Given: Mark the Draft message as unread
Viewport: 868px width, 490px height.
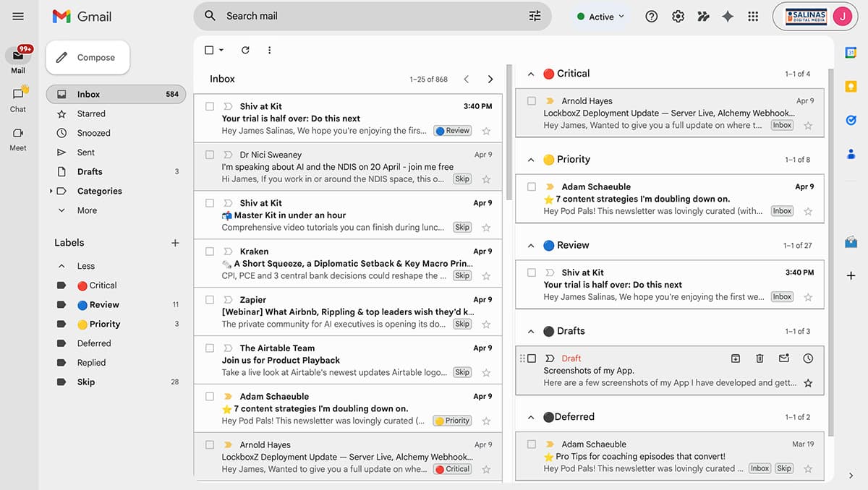Looking at the screenshot, I should (x=783, y=358).
